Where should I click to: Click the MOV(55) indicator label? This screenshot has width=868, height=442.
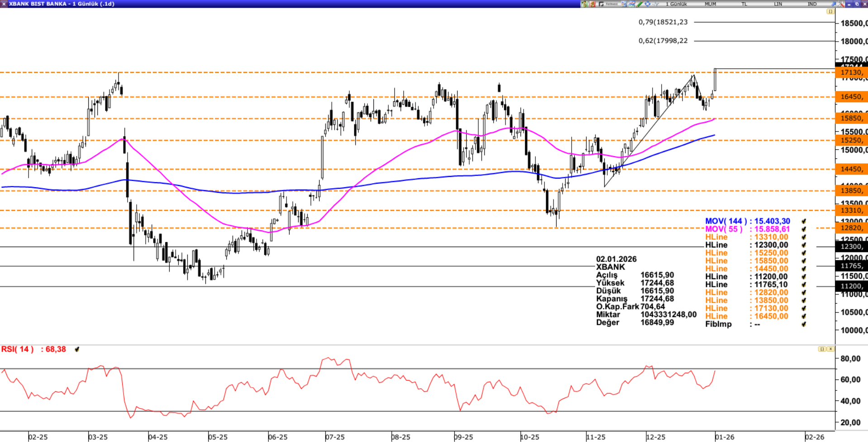pos(723,229)
